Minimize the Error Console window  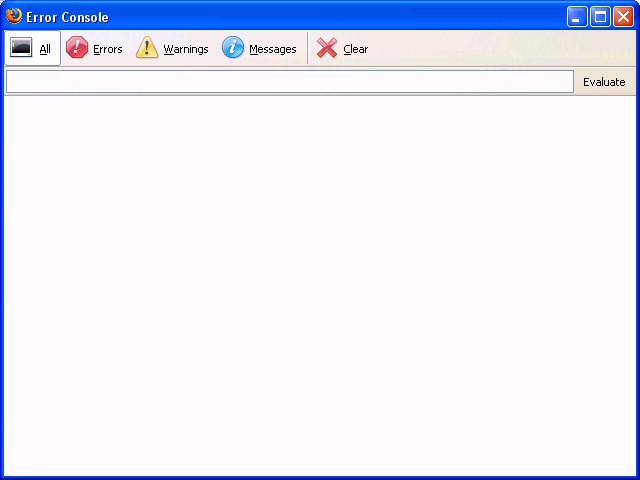577,17
